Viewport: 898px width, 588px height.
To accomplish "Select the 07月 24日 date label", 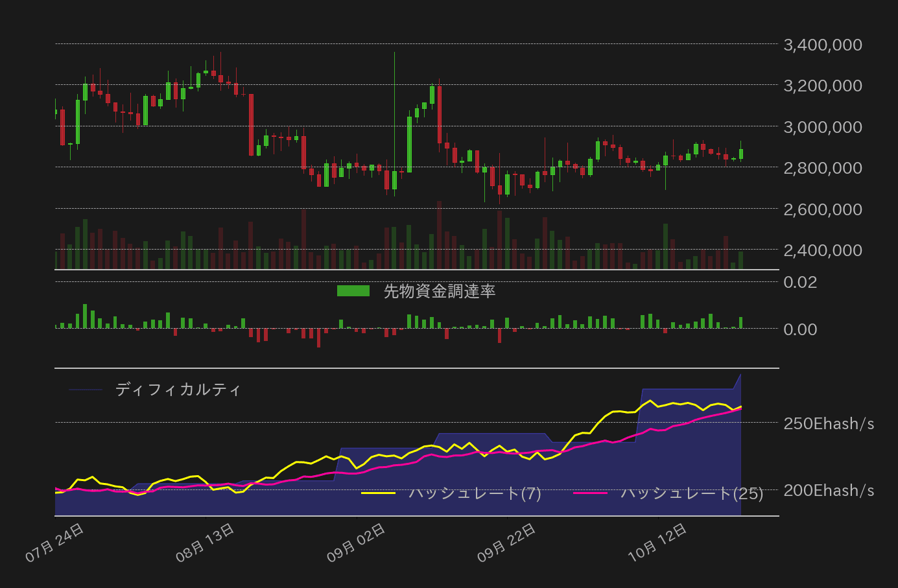I will click(x=56, y=540).
